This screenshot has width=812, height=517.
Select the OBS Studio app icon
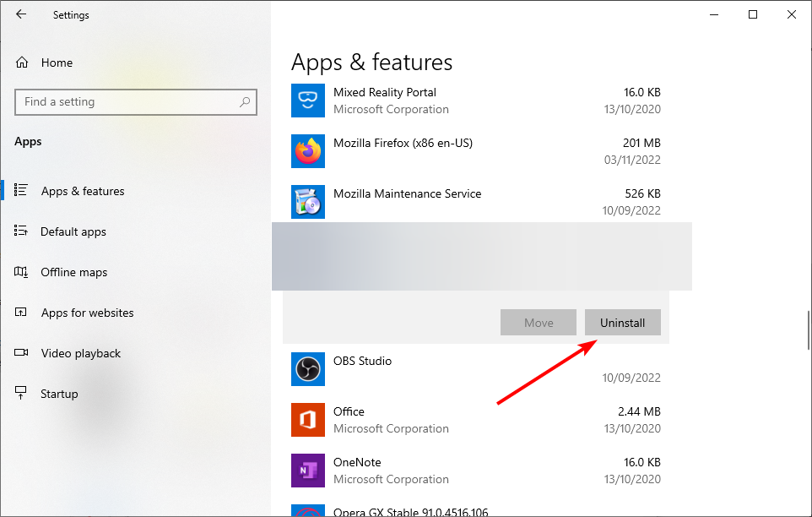coord(307,369)
